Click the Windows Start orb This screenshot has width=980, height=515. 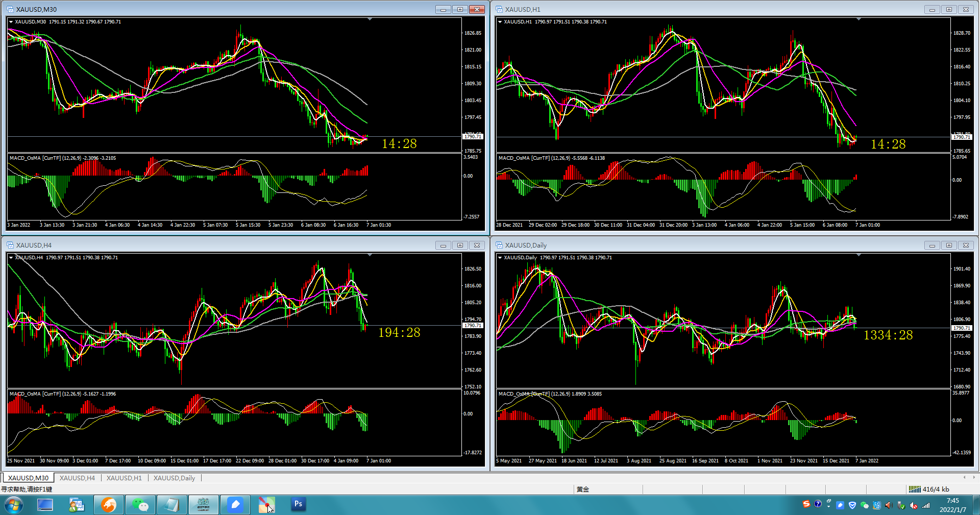click(x=14, y=505)
